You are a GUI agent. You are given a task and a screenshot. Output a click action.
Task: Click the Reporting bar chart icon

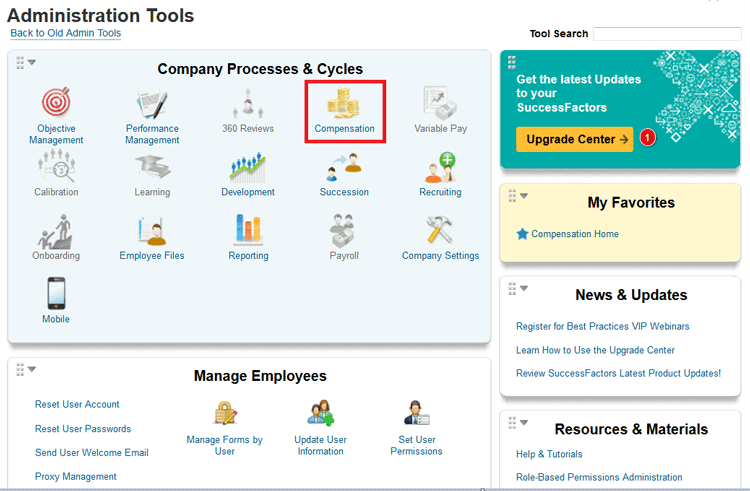click(248, 228)
